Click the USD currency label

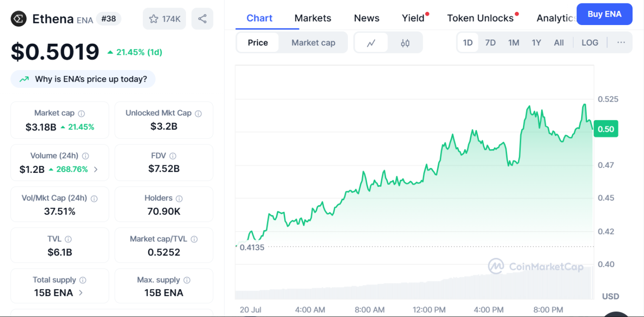tap(610, 296)
